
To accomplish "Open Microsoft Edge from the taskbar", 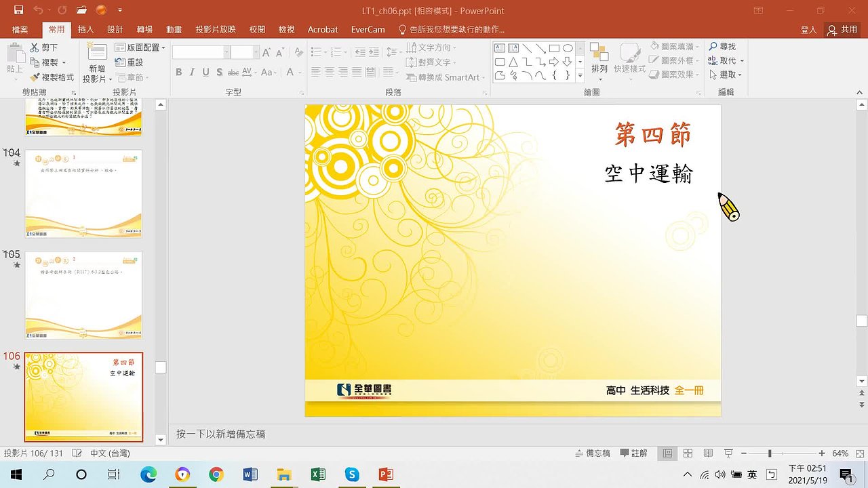I will pos(149,474).
